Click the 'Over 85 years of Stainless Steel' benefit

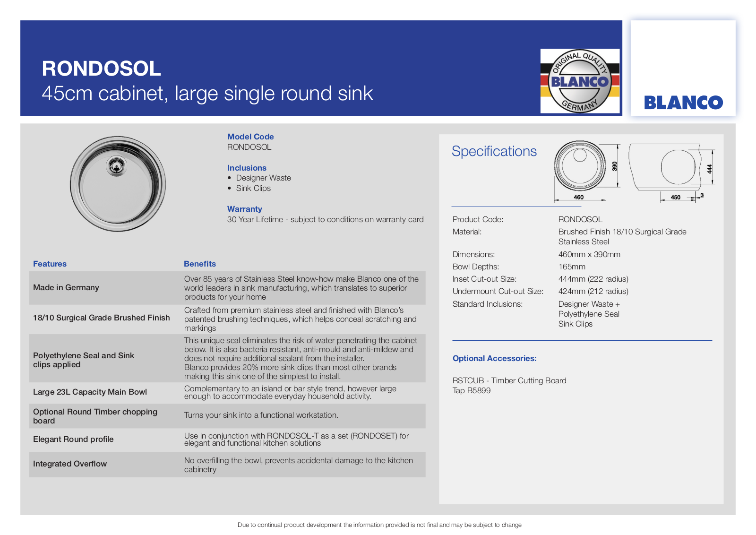[301, 288]
